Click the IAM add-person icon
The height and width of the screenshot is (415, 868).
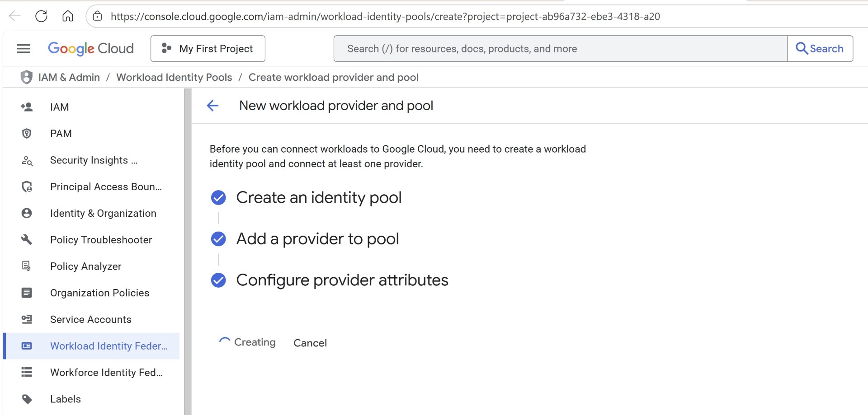(27, 107)
